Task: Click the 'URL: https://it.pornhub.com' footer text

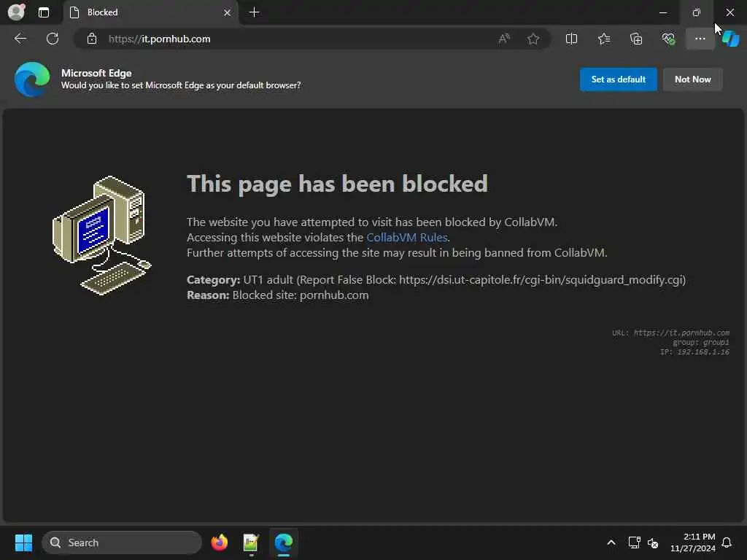Action: (x=671, y=332)
